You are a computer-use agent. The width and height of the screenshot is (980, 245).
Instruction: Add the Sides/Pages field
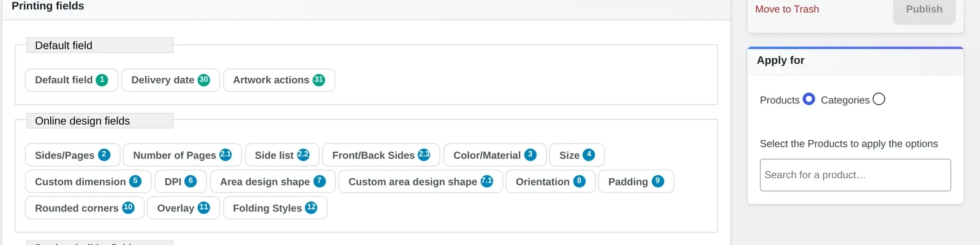[72, 155]
